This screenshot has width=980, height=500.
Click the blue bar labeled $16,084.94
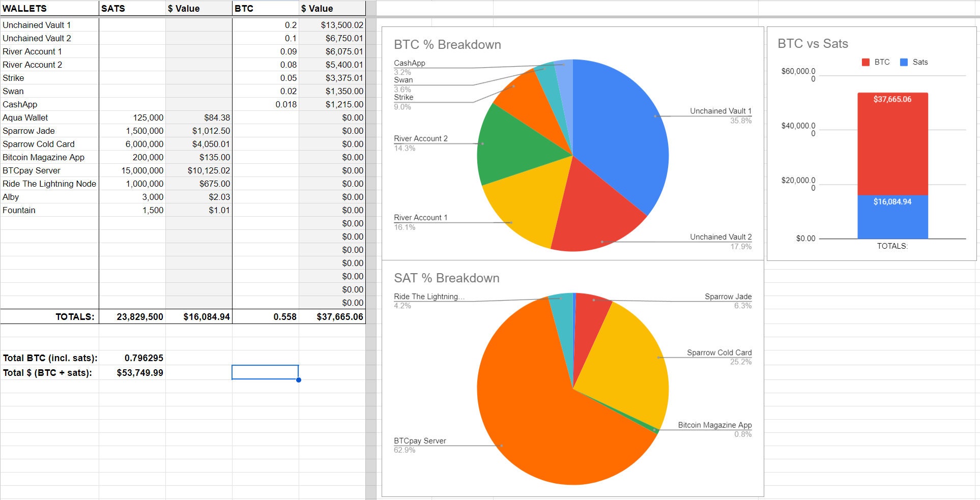click(892, 216)
